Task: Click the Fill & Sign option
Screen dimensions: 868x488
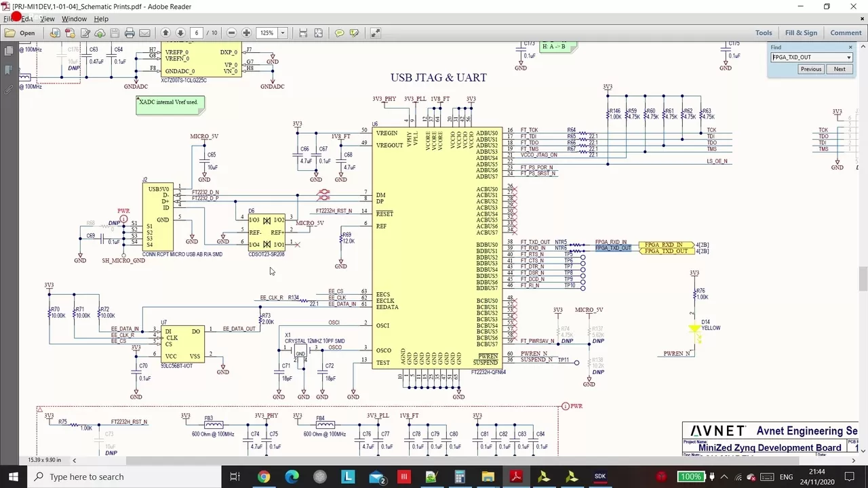Action: (801, 33)
